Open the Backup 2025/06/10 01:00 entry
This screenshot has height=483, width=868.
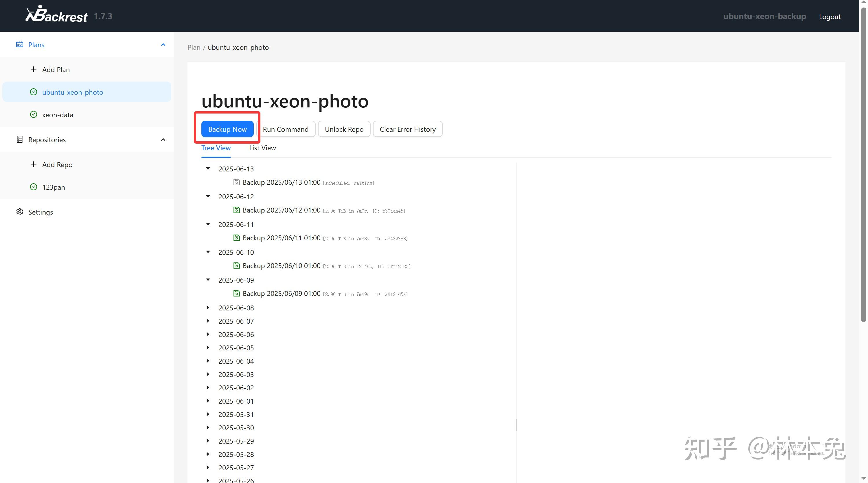click(x=281, y=266)
